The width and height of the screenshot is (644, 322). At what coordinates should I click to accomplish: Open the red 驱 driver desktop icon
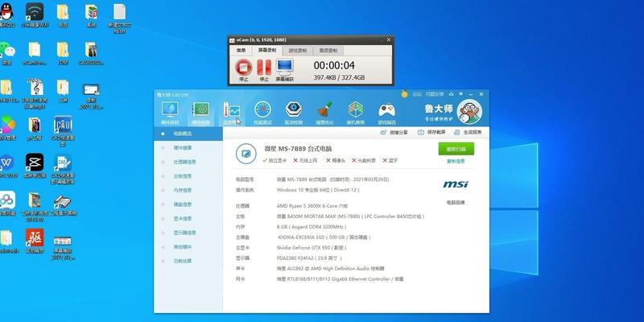(35, 237)
